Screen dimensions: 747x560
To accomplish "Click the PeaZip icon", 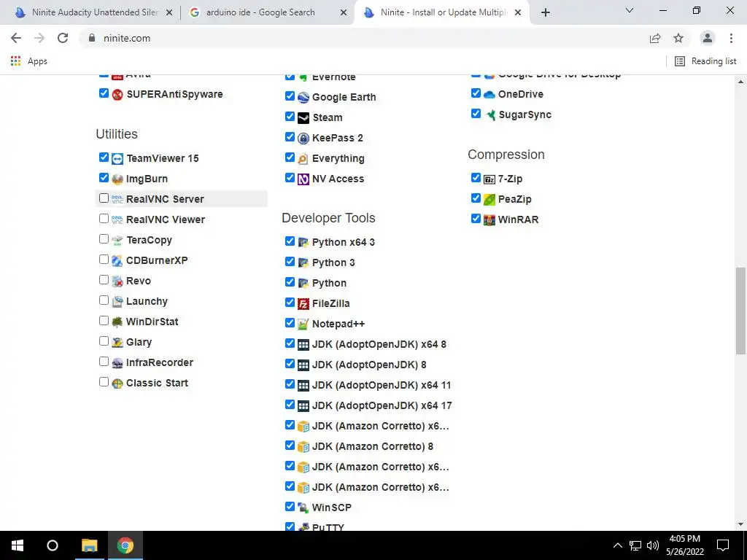I will 489,200.
